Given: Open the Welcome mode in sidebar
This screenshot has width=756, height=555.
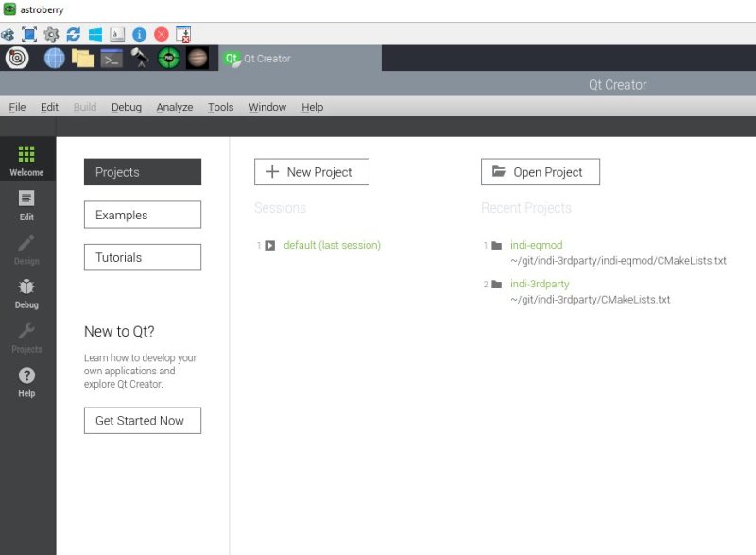Looking at the screenshot, I should [x=26, y=161].
